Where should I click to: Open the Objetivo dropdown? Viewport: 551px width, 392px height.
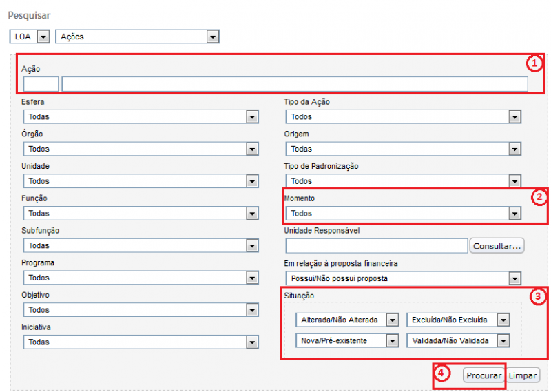141,310
